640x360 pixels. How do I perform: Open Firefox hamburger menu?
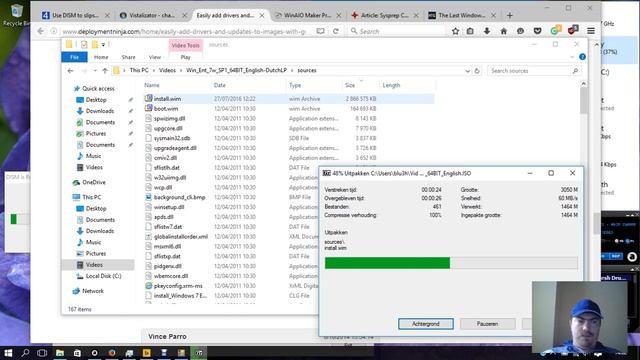coord(591,31)
